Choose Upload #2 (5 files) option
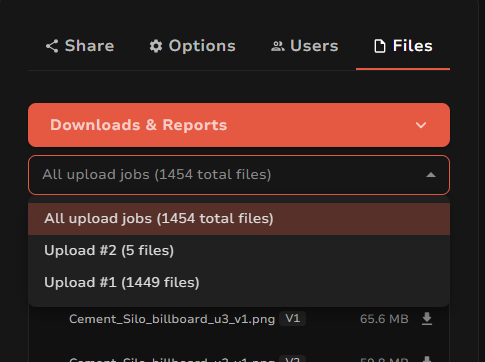Screen dimensions: 485x362 point(239,251)
